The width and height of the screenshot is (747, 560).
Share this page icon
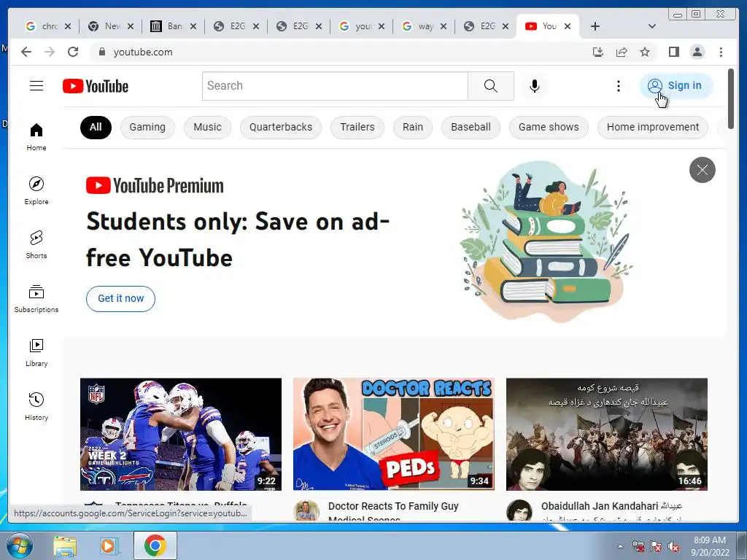click(622, 52)
